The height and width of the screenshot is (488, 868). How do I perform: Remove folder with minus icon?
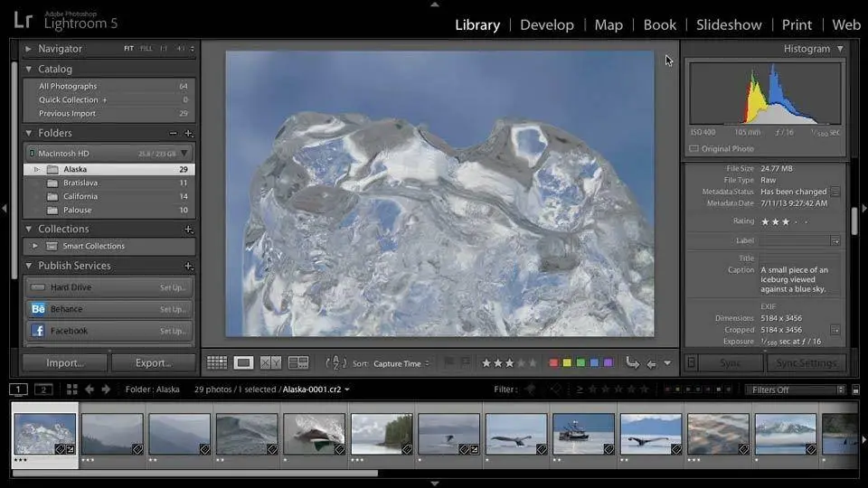click(x=174, y=134)
